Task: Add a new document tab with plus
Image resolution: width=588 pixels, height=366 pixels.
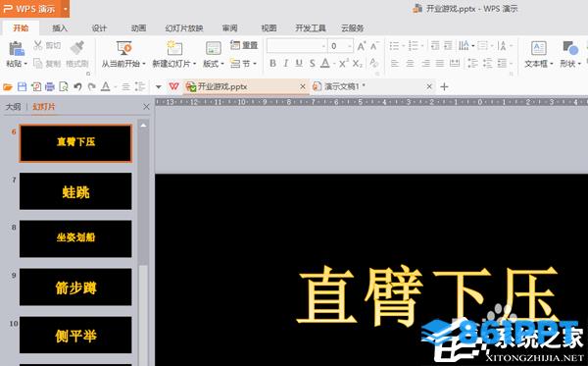Action: (444, 87)
